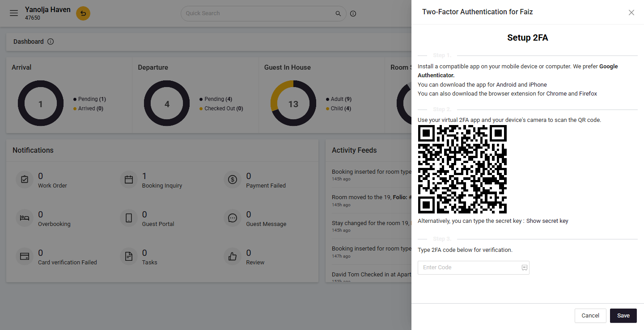
Task: Open the Chrome extension link
Action: coord(556,94)
